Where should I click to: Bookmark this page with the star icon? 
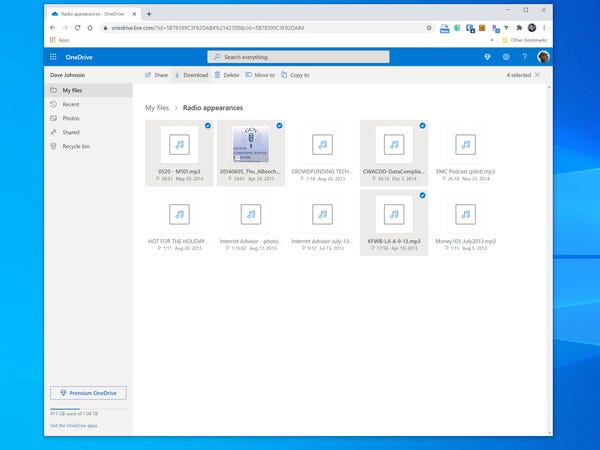point(429,28)
